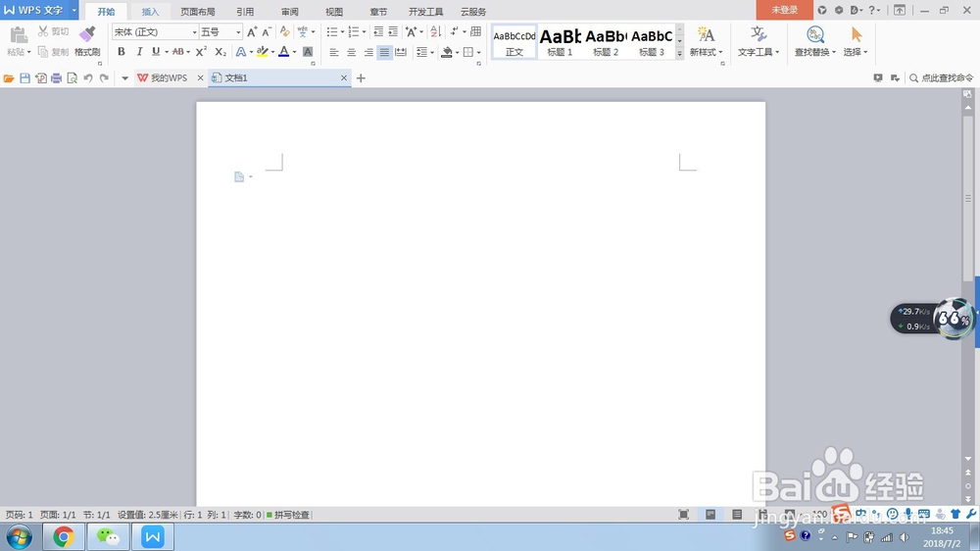980x551 pixels.
Task: Undo the last action
Action: click(88, 78)
